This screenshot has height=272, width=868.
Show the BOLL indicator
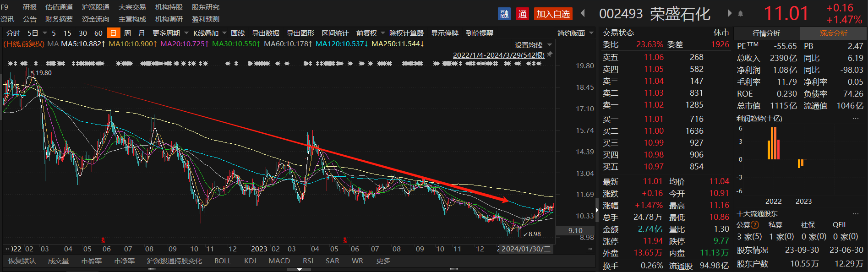pos(223,261)
